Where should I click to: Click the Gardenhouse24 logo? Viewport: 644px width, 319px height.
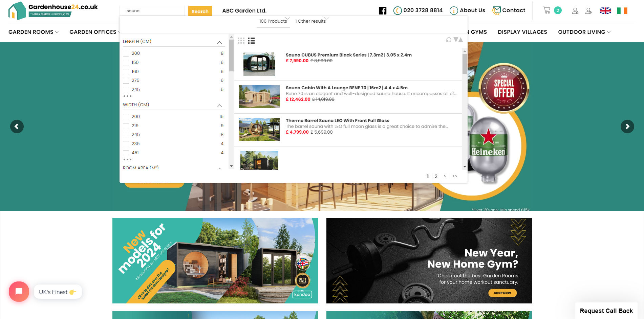tap(53, 10)
